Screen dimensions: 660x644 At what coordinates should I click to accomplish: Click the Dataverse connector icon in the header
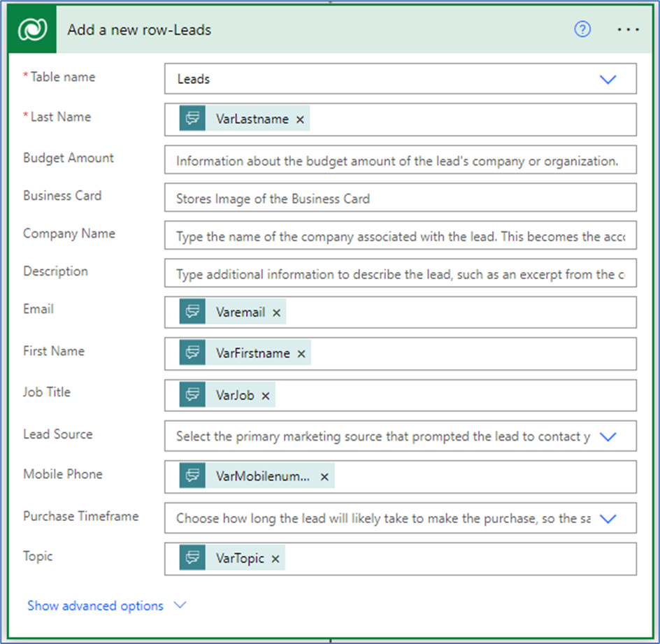[x=31, y=29]
